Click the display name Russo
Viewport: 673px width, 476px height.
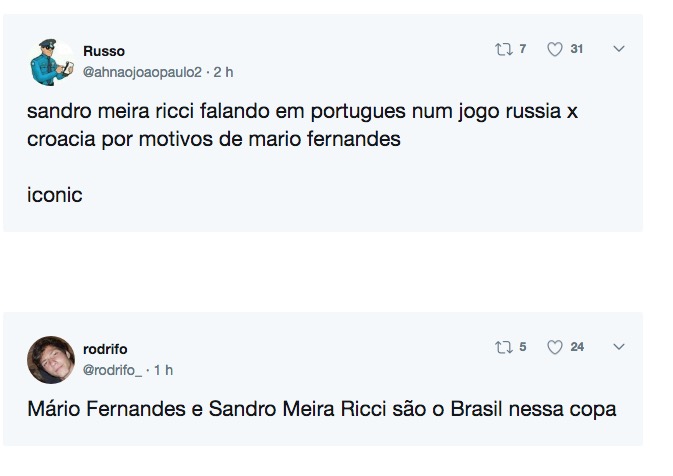click(103, 51)
